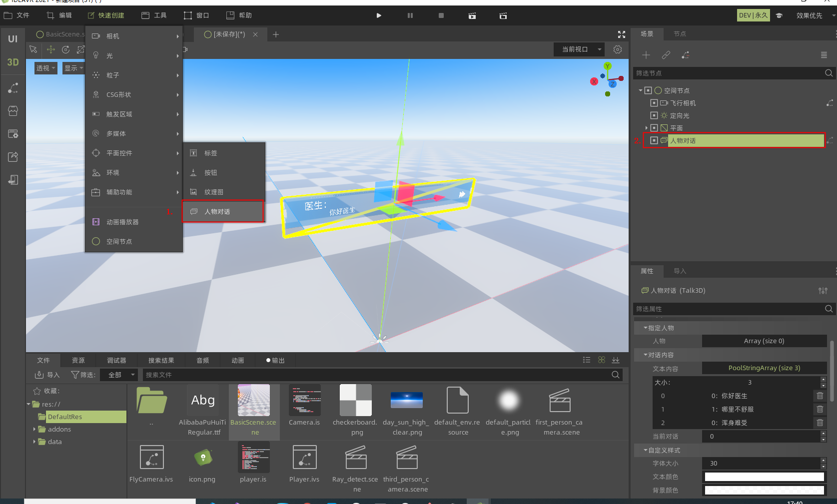Open the 工具 menu
Viewport: 837px width, 504px height.
coord(154,15)
